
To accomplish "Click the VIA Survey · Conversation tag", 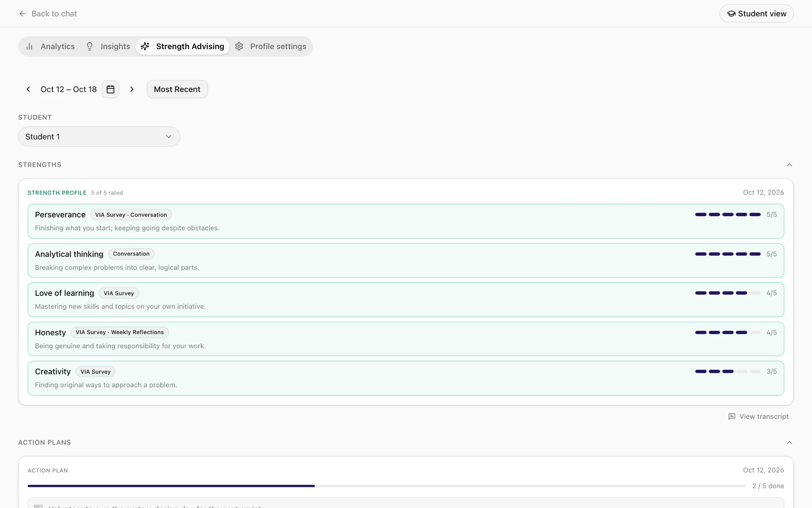I will click(131, 215).
